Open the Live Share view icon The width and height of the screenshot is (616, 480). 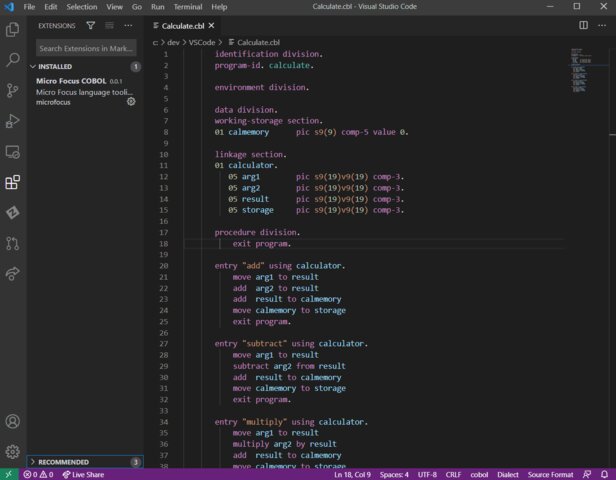(13, 273)
